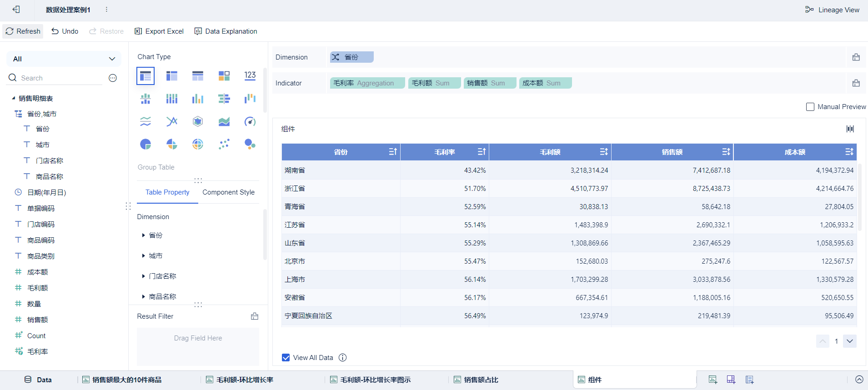Screen dimensions: 868x390
Task: Open the 销售额占比 bottom tab
Action: point(481,380)
